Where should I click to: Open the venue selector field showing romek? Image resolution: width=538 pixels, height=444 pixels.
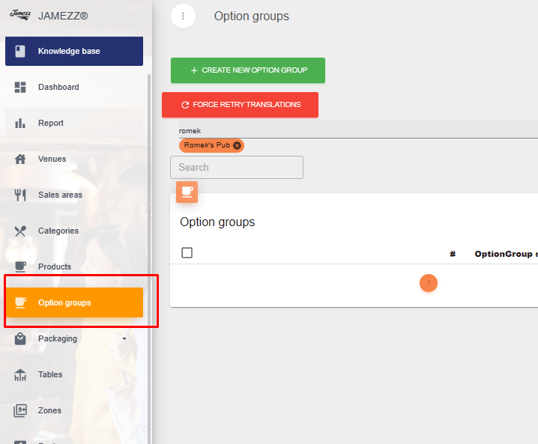click(x=358, y=130)
